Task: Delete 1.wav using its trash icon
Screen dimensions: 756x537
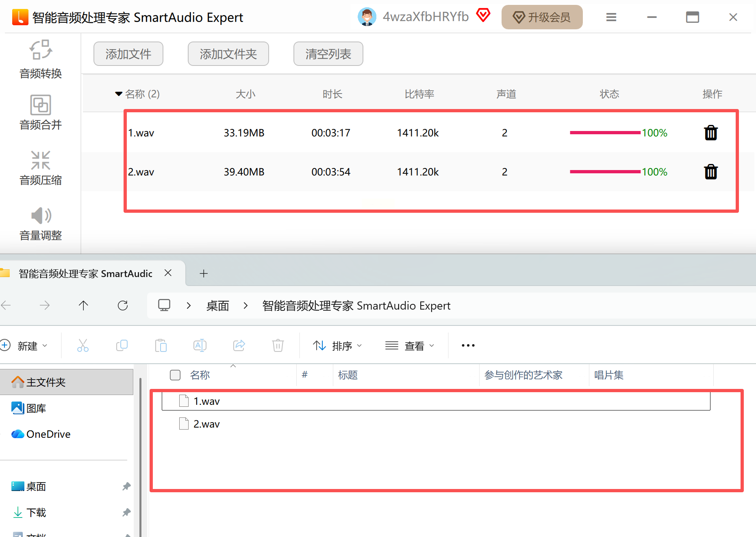Action: coord(711,133)
